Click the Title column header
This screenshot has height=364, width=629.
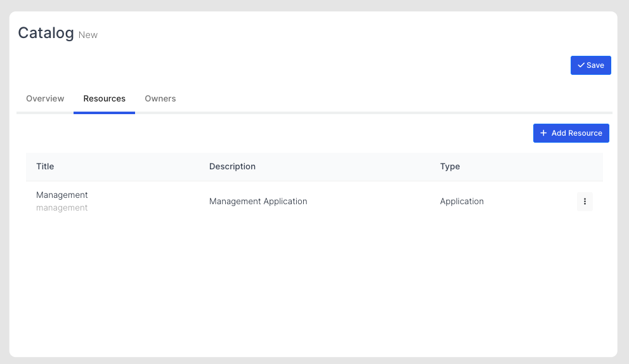45,167
